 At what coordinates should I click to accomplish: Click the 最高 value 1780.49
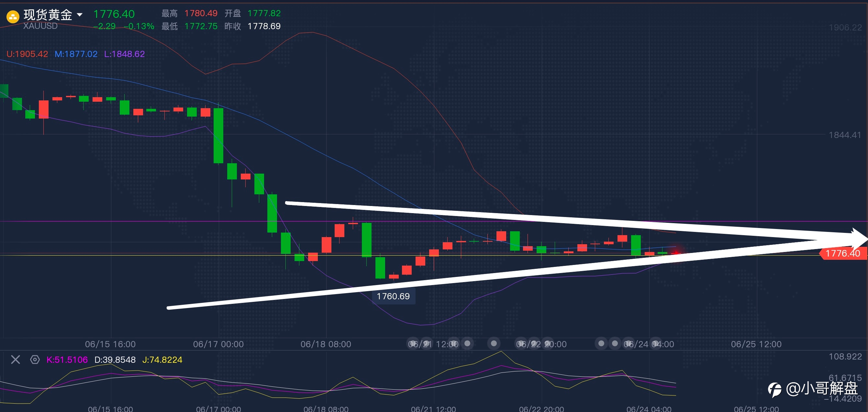click(201, 13)
